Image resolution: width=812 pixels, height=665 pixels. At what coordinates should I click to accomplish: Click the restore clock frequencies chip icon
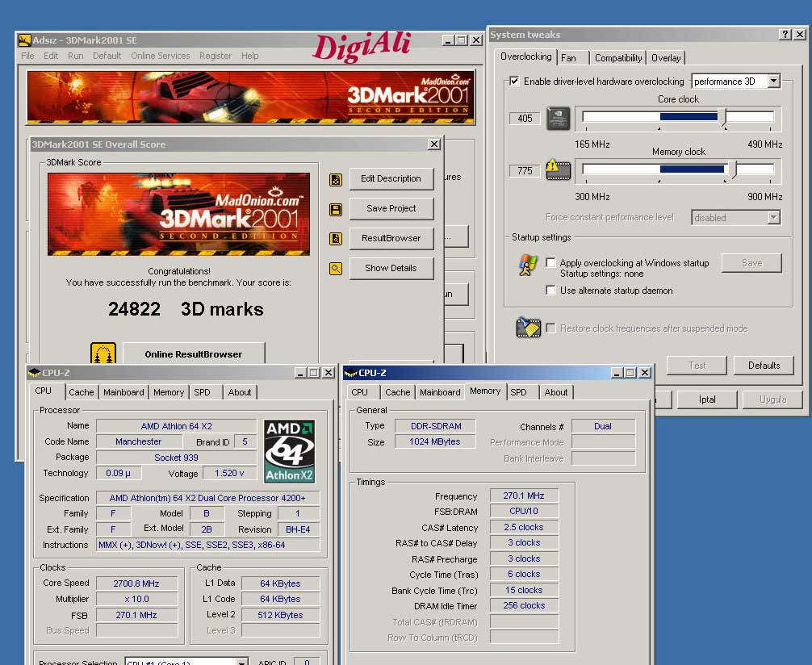coord(528,328)
